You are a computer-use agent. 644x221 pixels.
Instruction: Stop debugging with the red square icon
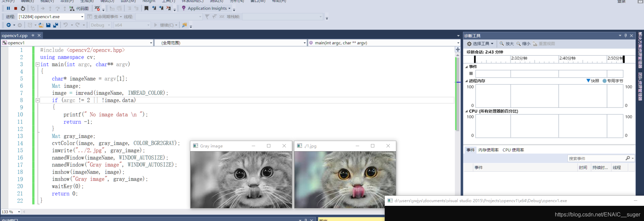tap(16, 8)
